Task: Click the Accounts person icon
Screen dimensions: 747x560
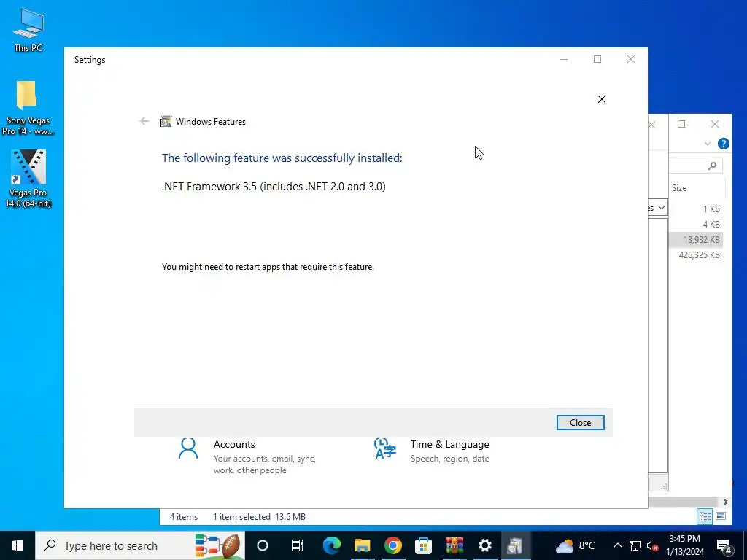Action: 188,448
